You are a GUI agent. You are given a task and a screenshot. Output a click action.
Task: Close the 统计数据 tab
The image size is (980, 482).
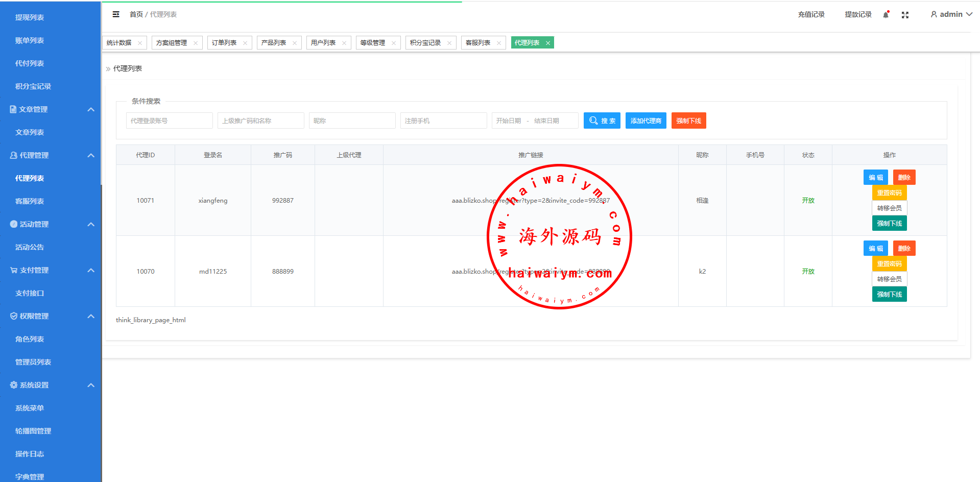(140, 43)
